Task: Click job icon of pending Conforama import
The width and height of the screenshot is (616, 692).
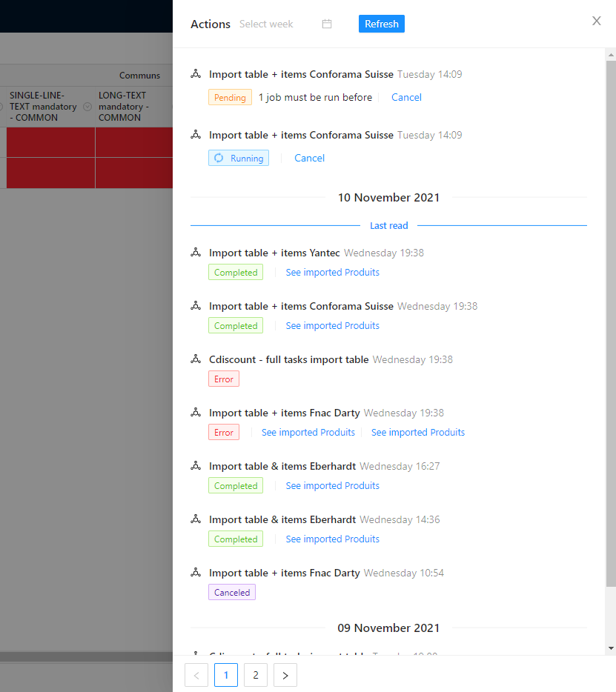Action: 196,74
